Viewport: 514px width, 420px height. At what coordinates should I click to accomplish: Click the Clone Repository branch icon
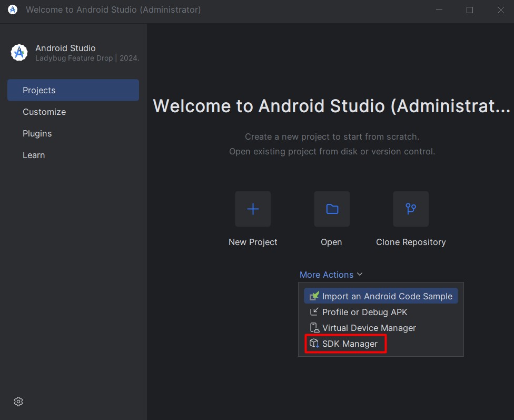point(411,209)
